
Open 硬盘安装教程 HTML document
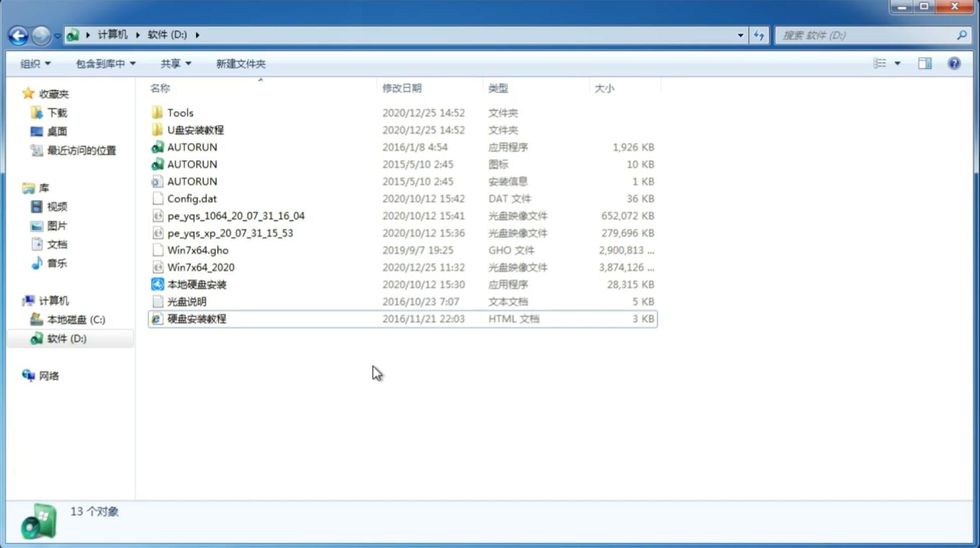coord(196,318)
